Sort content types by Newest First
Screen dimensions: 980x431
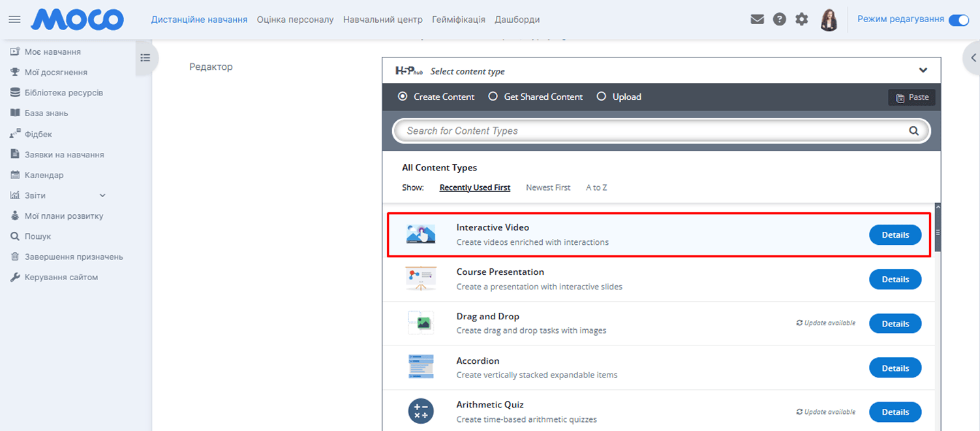pyautogui.click(x=548, y=187)
